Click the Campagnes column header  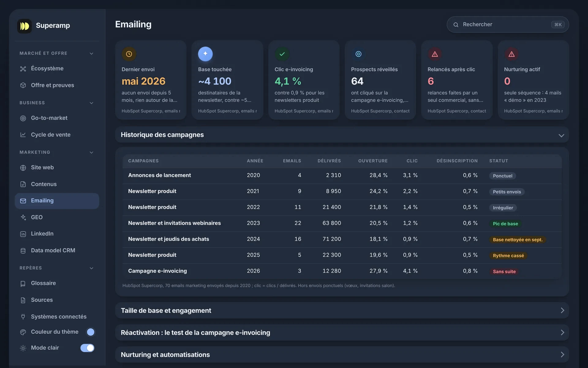click(143, 161)
